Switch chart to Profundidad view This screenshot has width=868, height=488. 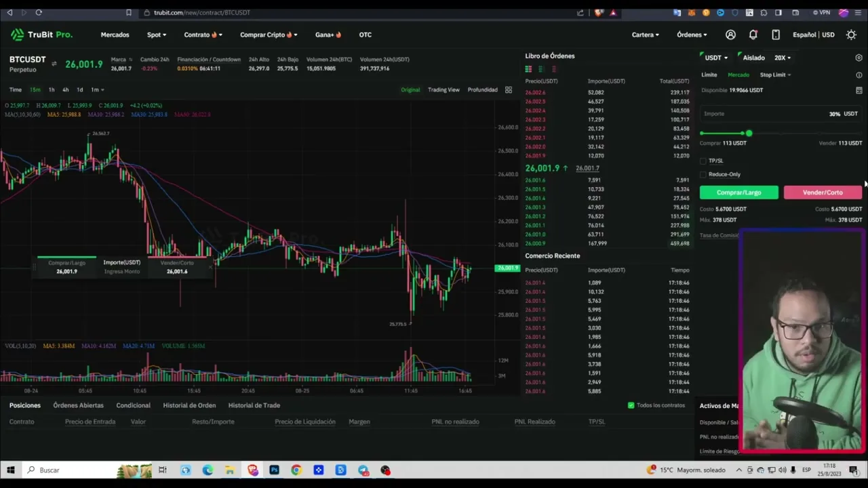(x=482, y=89)
